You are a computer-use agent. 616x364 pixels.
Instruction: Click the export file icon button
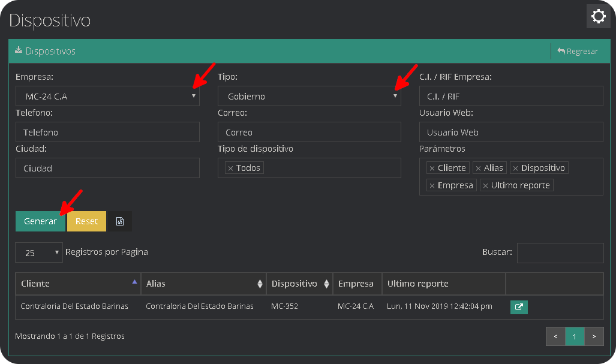pyautogui.click(x=120, y=221)
